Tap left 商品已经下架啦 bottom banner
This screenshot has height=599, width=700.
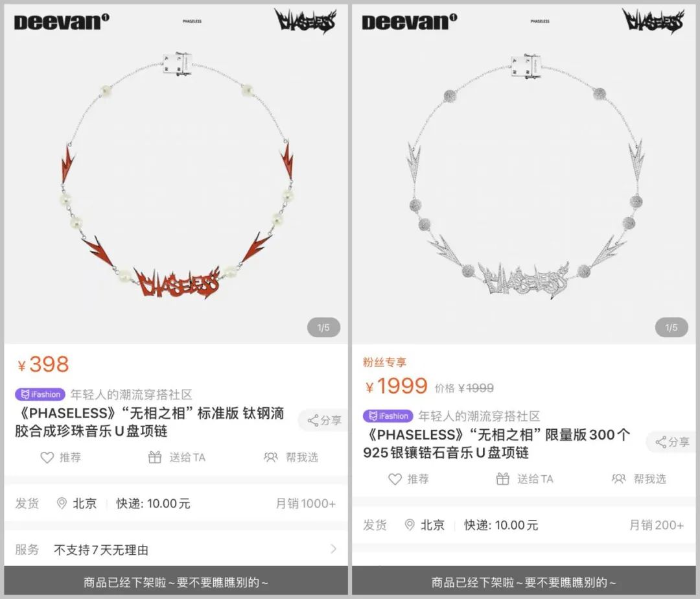coord(176,581)
